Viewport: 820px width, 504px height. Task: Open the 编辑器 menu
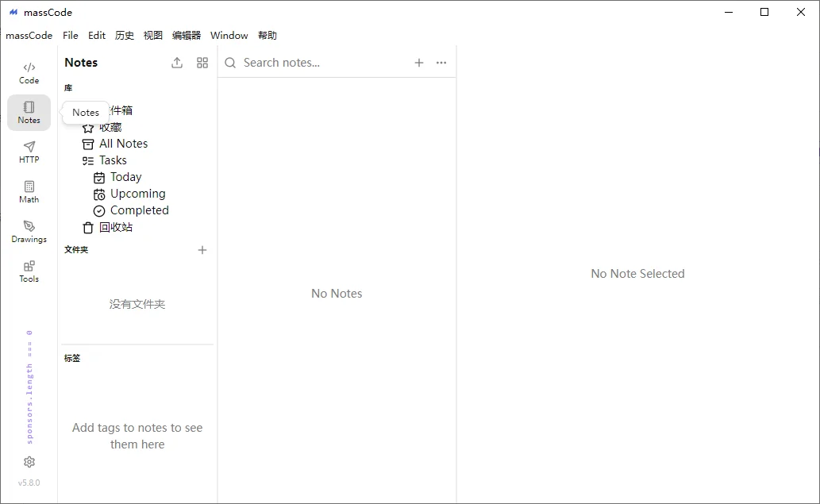187,36
